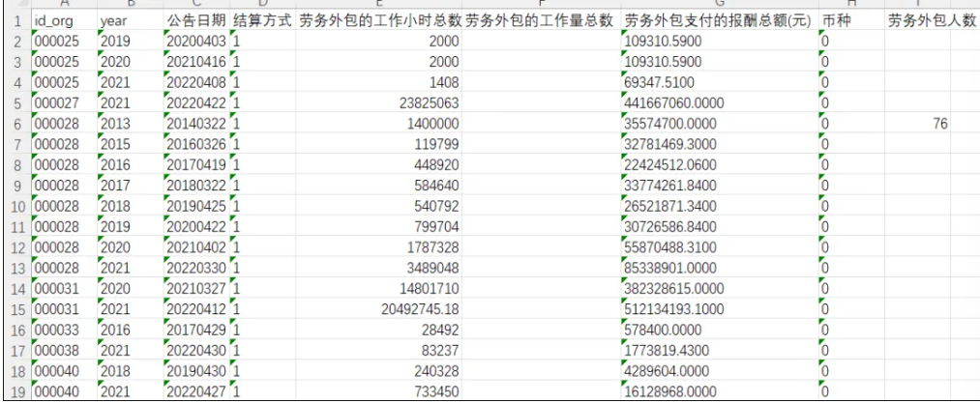
Task: Select the 币种 header cell
Action: 851,20
